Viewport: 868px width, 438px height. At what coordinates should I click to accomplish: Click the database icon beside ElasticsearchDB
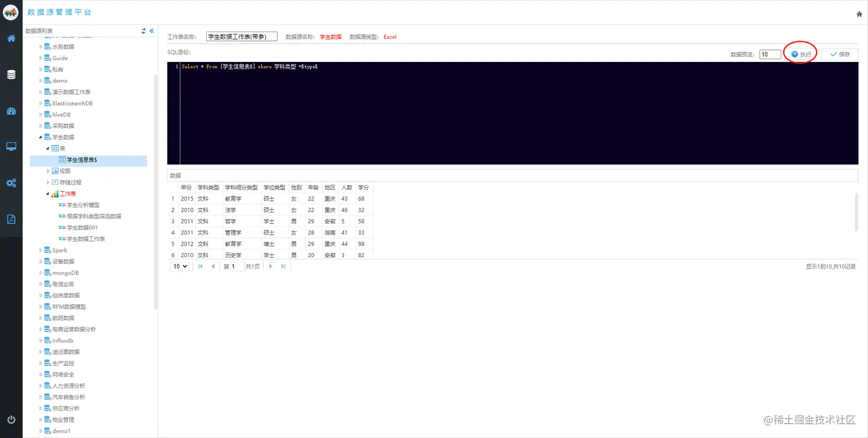48,103
